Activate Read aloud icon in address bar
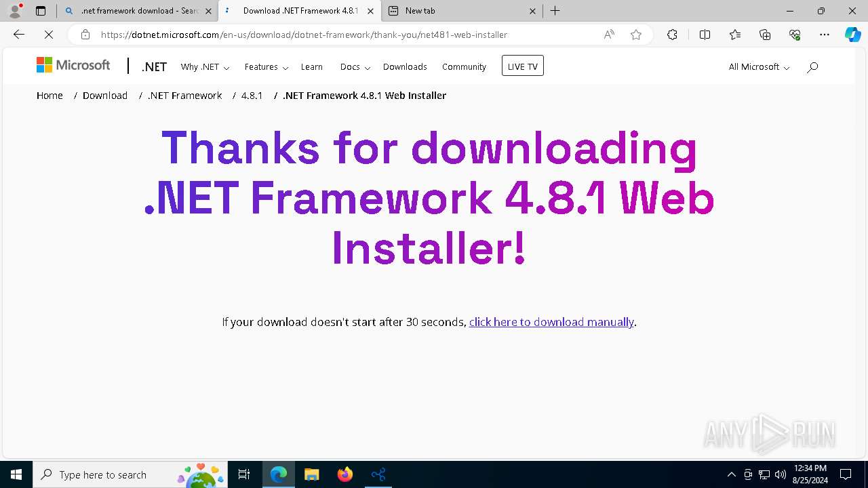The image size is (868, 488). point(609,35)
